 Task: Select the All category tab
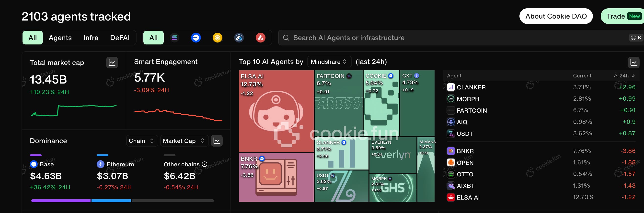coord(33,38)
